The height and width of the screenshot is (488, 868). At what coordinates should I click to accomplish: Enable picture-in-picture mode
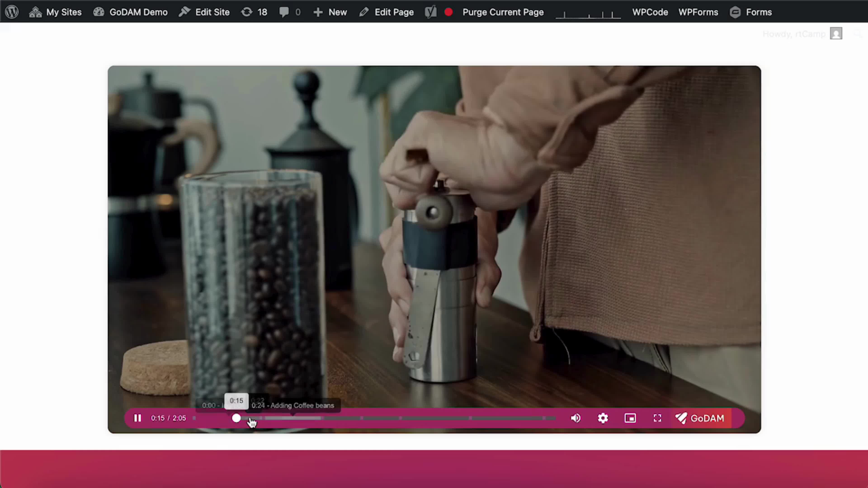click(630, 418)
